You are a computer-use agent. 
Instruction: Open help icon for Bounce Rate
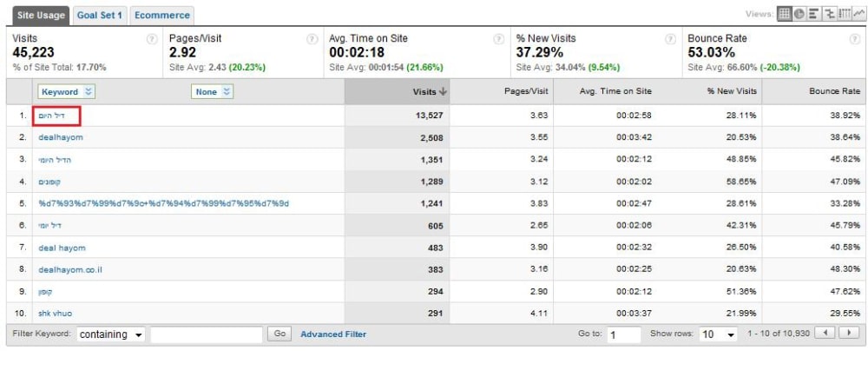click(854, 39)
